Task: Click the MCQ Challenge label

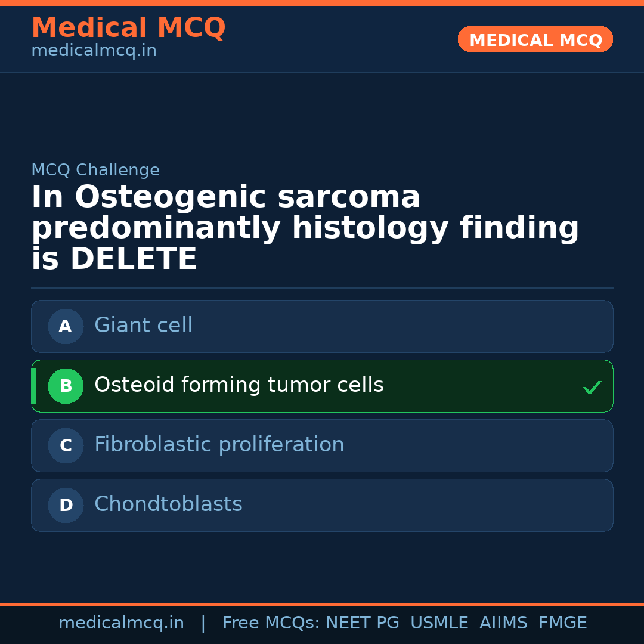Action: tap(95, 170)
